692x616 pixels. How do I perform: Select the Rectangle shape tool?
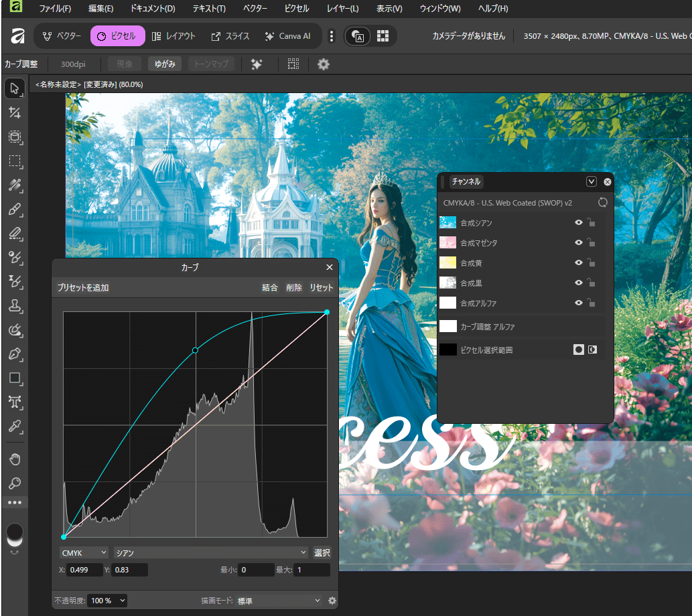(15, 378)
